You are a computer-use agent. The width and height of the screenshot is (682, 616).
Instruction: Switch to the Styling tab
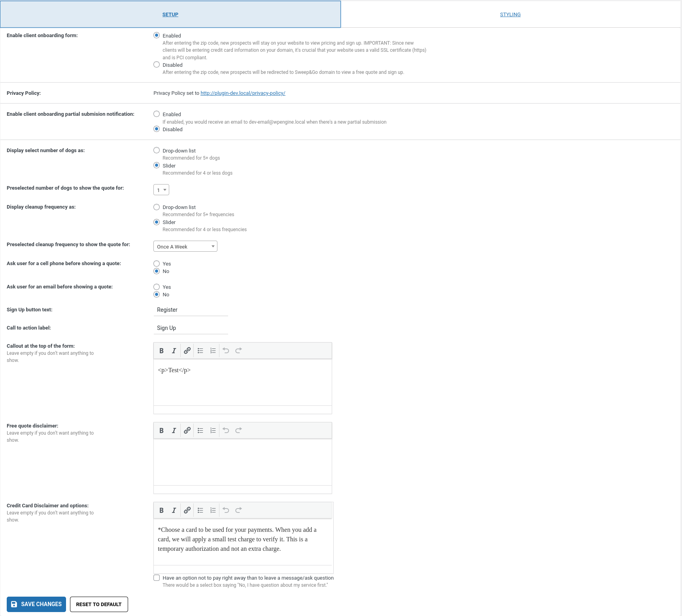(510, 15)
